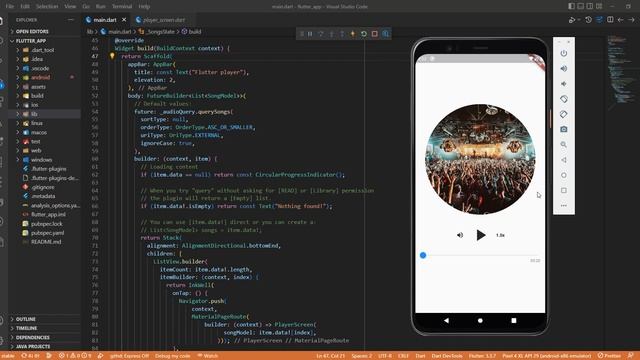640x360 pixels.
Task: Open the File menu
Action: click(x=10, y=6)
